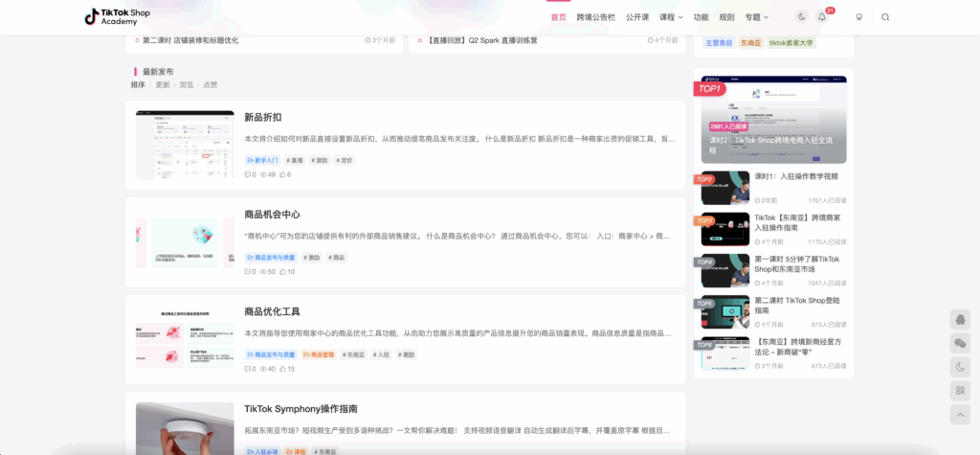Open 第二课时 店铺装修和标题优化 link
The image size is (980, 455).
click(x=190, y=40)
